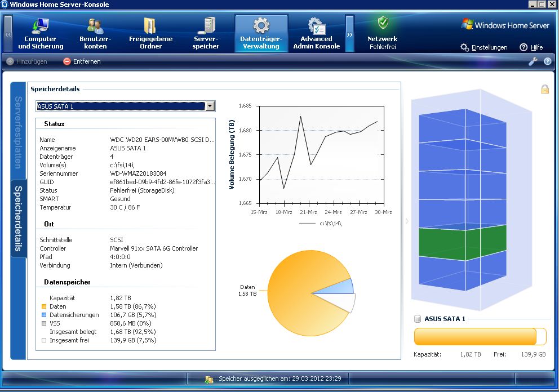
Task: Click the red Entfernen minus icon
Action: click(67, 61)
